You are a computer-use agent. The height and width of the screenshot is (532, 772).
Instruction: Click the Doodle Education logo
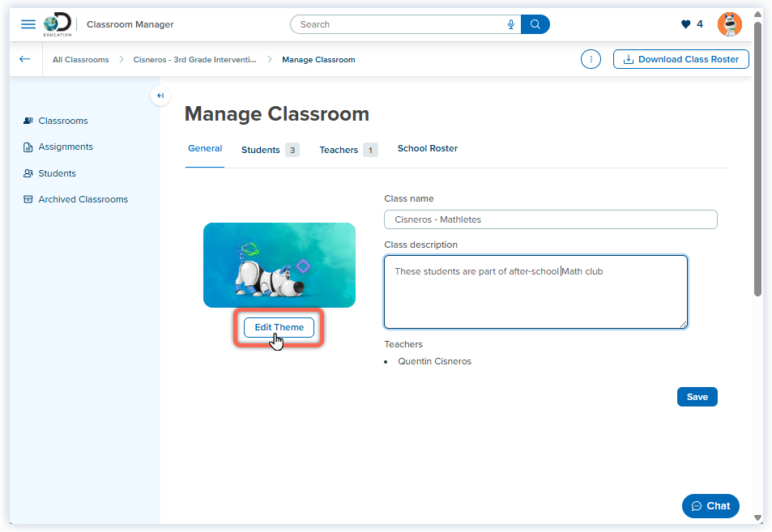coord(57,24)
